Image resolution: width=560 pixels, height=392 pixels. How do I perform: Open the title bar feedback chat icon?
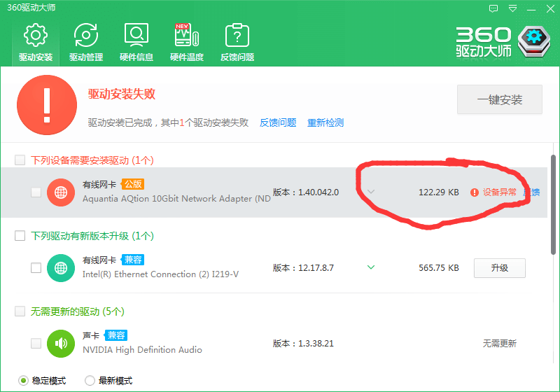pos(493,8)
